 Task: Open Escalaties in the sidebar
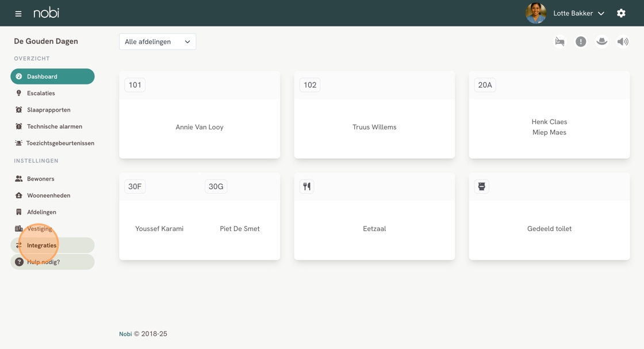[41, 93]
